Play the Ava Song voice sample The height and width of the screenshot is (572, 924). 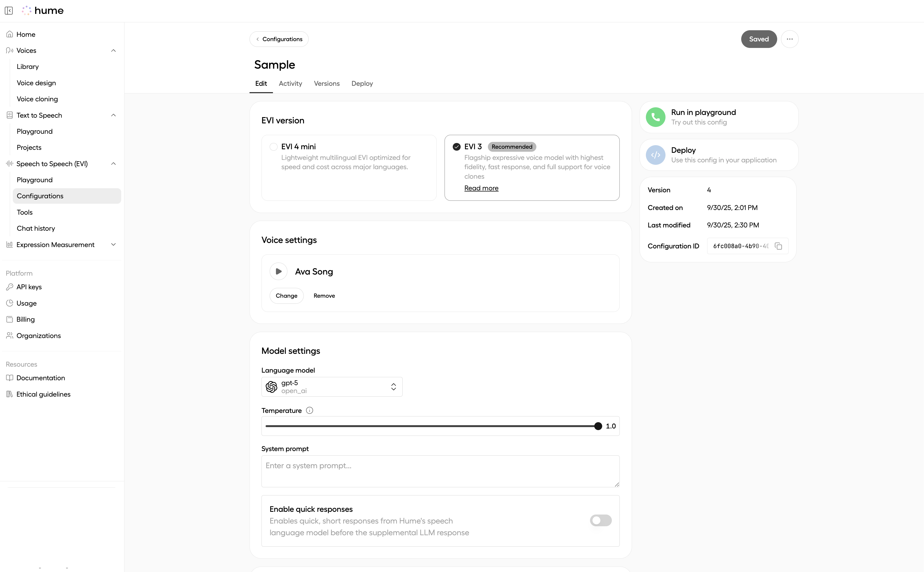278,271
